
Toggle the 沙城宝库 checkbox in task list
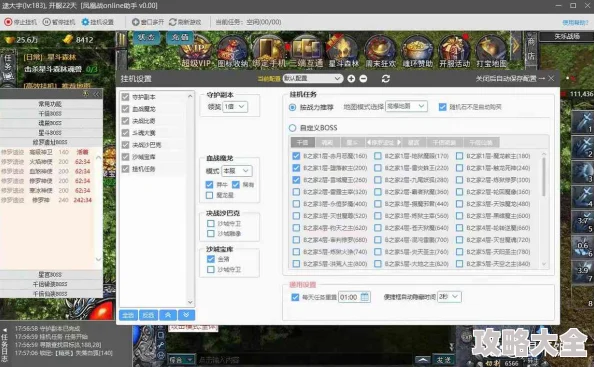125,157
